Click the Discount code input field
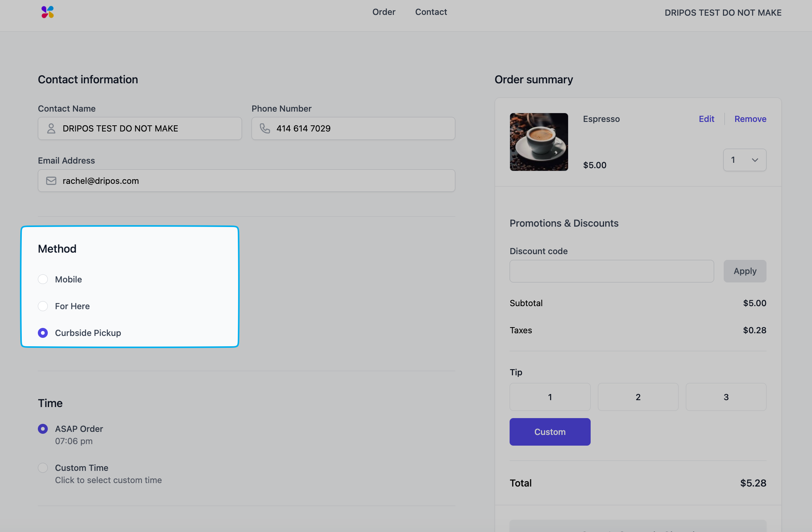The image size is (812, 532). click(611, 271)
